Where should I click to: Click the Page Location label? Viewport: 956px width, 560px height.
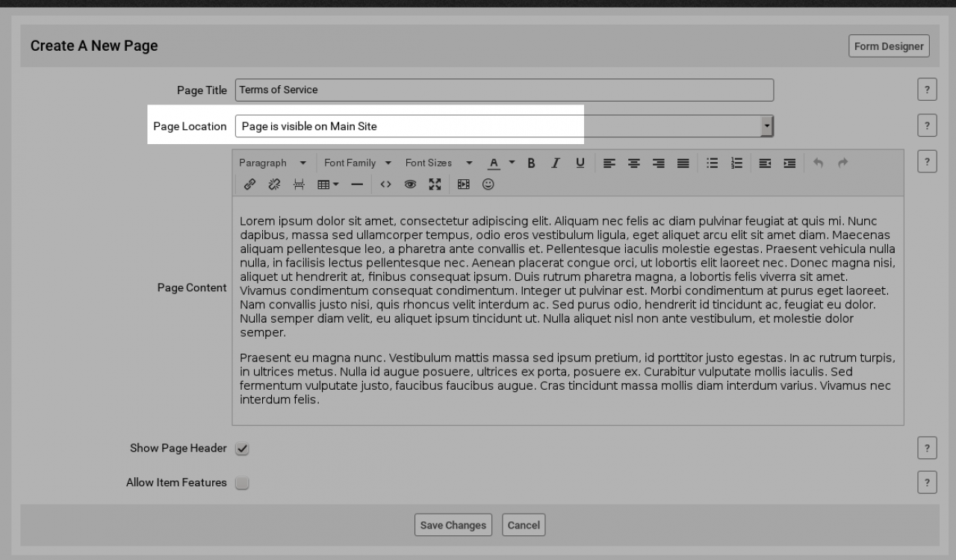click(190, 126)
